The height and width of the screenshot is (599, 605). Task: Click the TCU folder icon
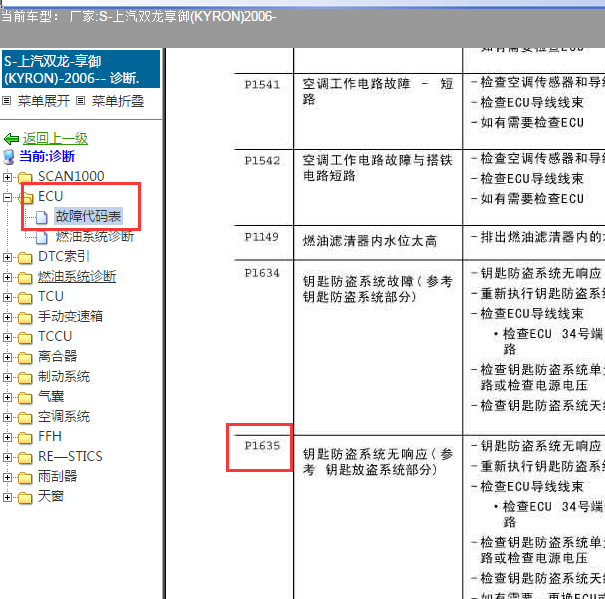pyautogui.click(x=25, y=298)
